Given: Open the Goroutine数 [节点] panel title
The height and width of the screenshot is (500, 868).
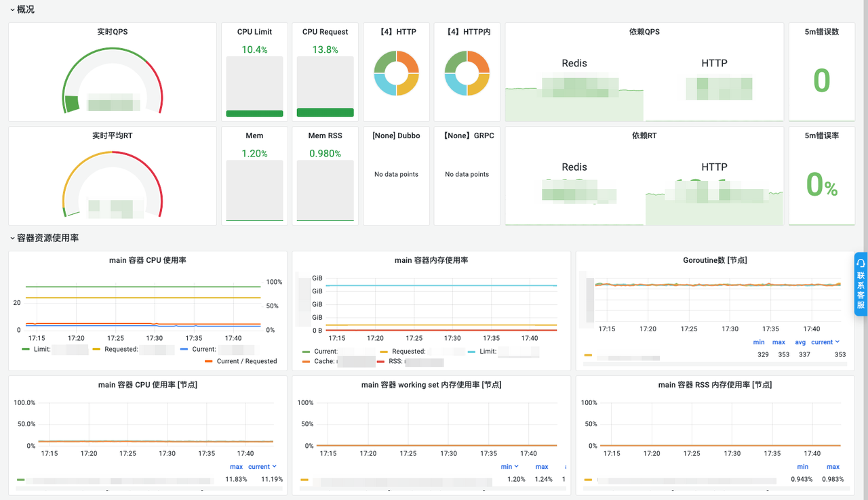Looking at the screenshot, I should click(715, 260).
